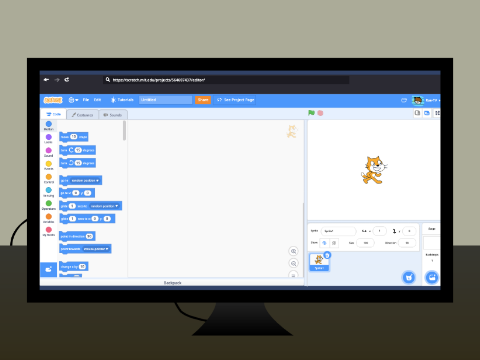The height and width of the screenshot is (360, 480).
Task: Click the turn clockwise 15 degrees block
Action: point(77,150)
